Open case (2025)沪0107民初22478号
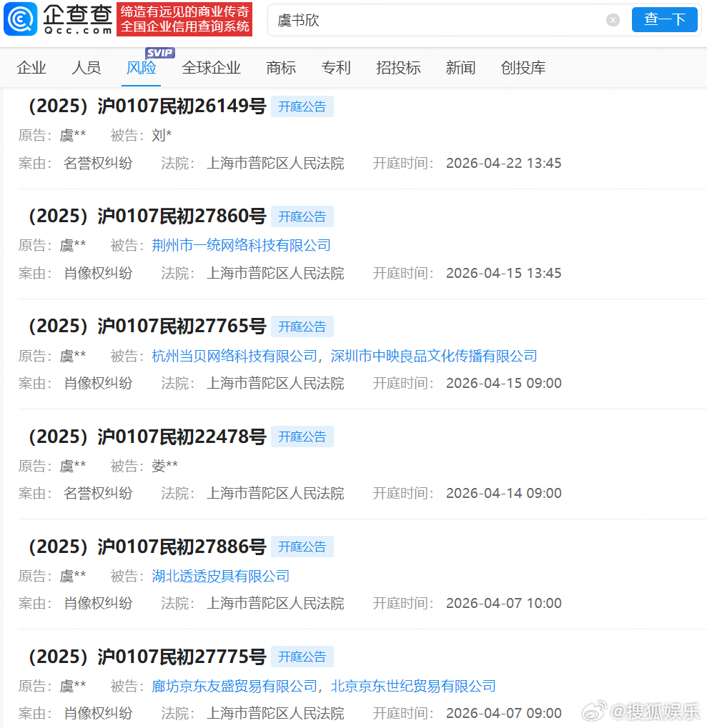This screenshot has width=707, height=728. point(147,437)
